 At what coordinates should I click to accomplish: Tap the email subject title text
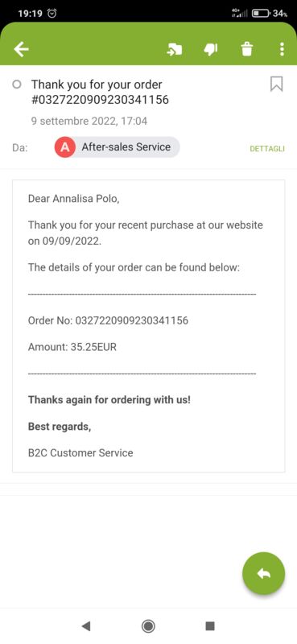click(101, 92)
